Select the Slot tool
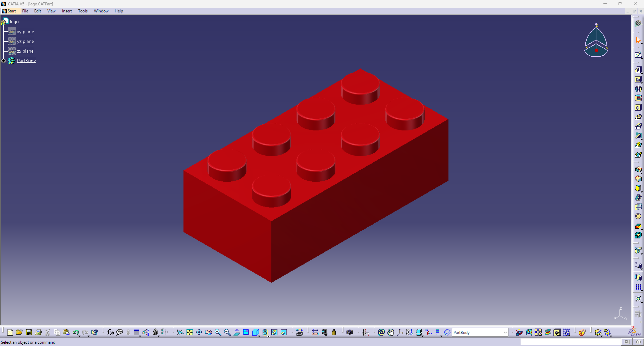The height and width of the screenshot is (346, 644). coord(638,126)
